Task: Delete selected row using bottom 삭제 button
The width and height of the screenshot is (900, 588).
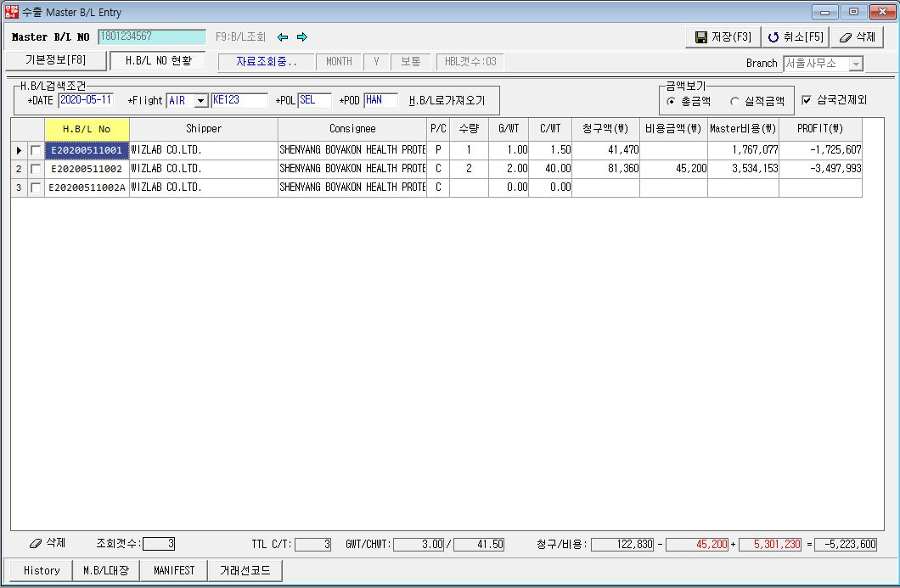Action: click(48, 543)
